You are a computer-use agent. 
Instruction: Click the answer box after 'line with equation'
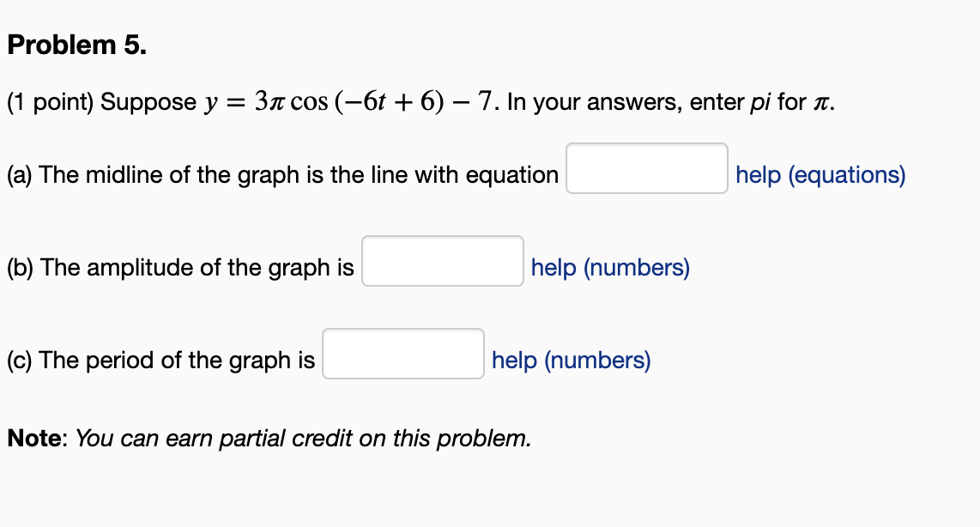point(646,169)
